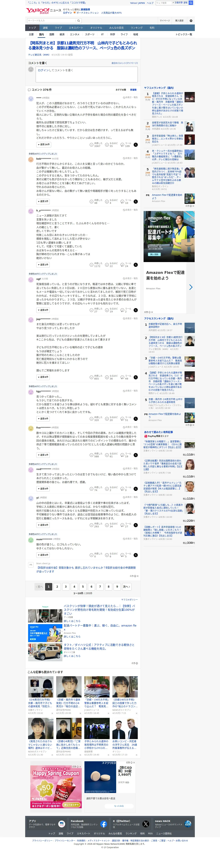Click the blue web search magnifier button

(191, 3)
